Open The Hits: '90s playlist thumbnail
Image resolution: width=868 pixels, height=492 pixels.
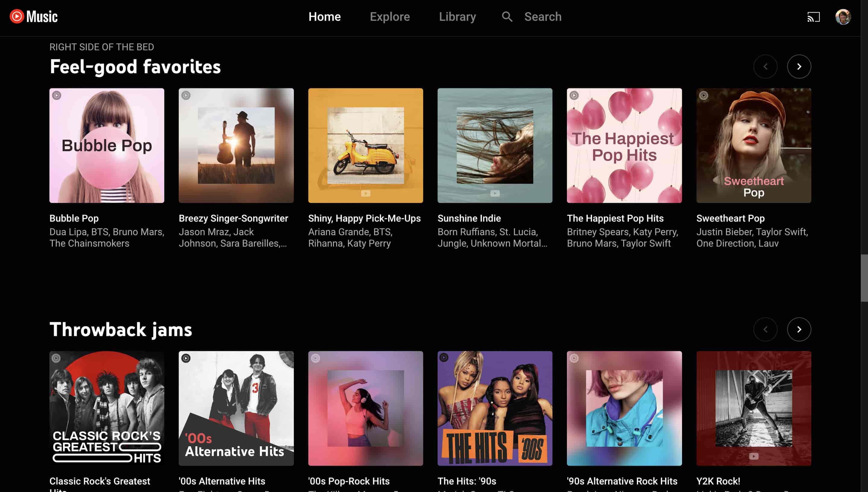coord(495,408)
